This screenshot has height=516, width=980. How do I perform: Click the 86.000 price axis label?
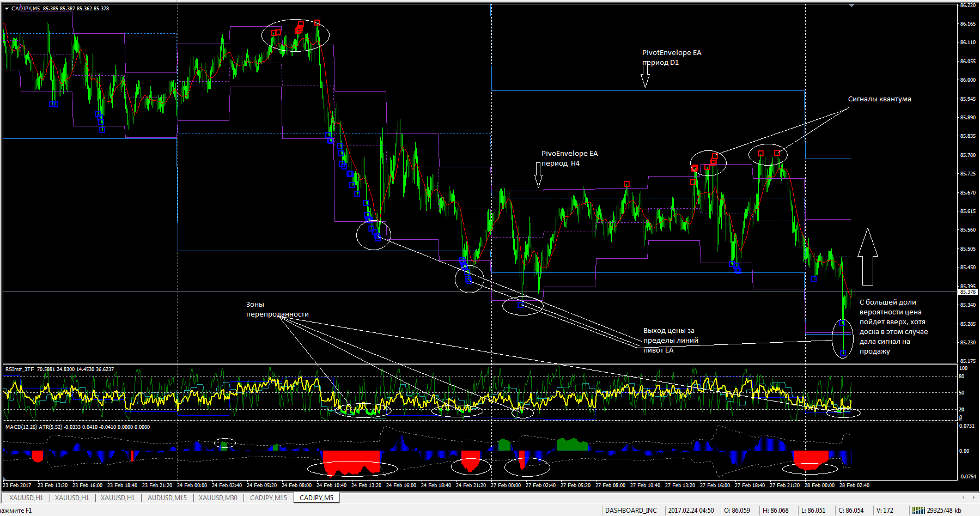pyautogui.click(x=968, y=80)
